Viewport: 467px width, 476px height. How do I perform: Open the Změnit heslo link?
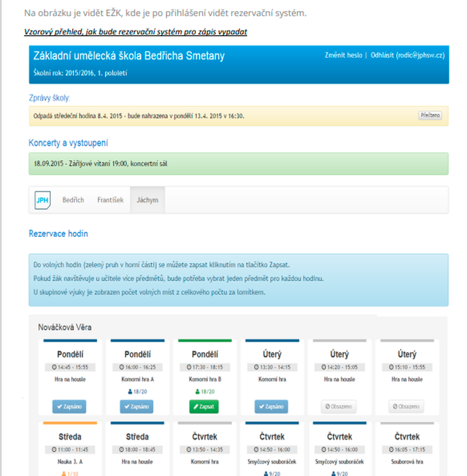pos(344,56)
